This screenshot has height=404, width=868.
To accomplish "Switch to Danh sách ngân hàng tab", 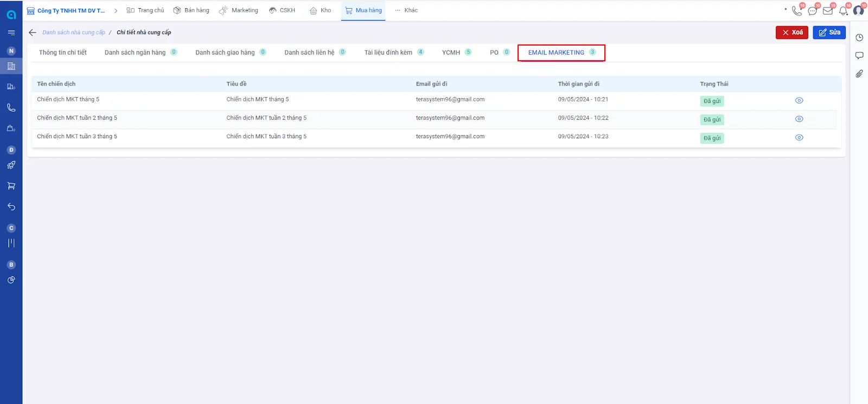I will click(x=141, y=53).
